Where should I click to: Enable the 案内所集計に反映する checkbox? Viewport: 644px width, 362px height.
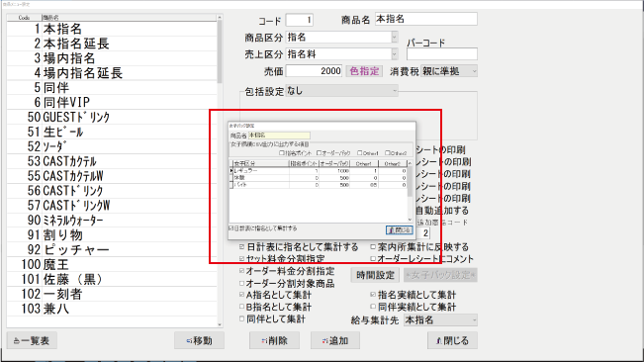click(x=373, y=247)
